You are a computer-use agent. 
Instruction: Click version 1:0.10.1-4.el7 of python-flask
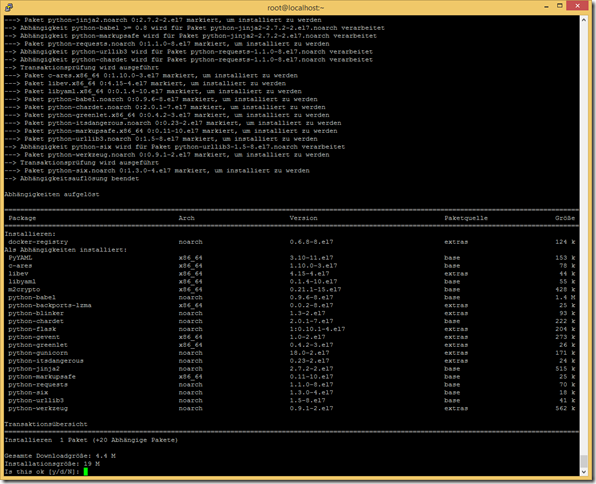pyautogui.click(x=317, y=329)
